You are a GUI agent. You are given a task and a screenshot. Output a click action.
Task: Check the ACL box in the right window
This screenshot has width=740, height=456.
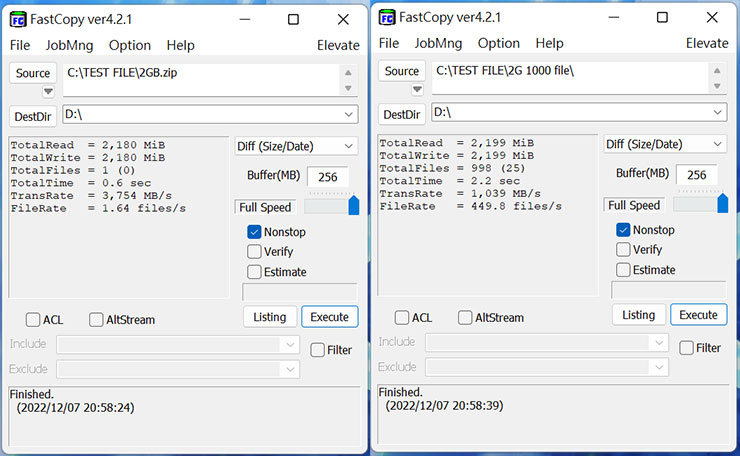tap(402, 318)
